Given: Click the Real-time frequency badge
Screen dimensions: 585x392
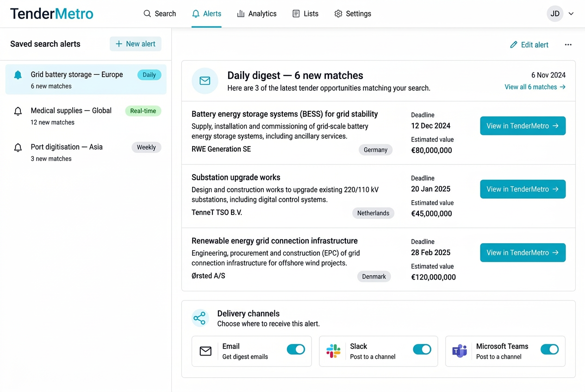Looking at the screenshot, I should [143, 111].
